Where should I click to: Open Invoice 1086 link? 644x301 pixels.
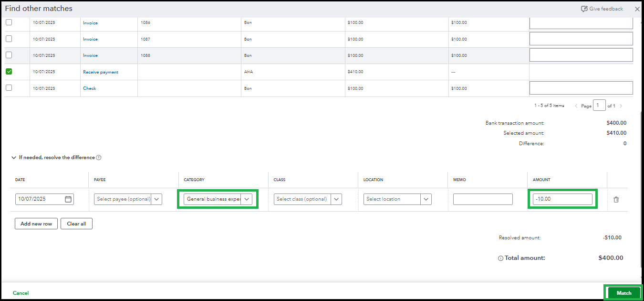click(x=90, y=23)
